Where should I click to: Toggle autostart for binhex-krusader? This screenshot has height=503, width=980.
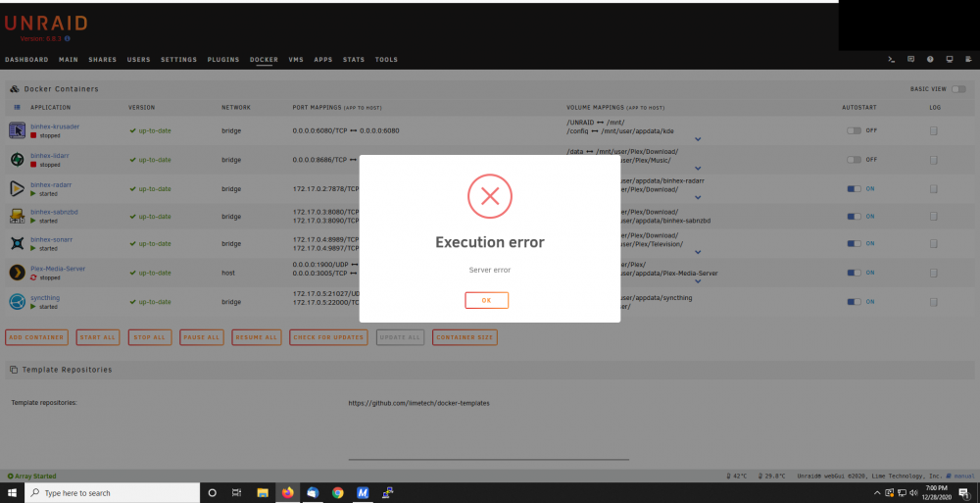click(854, 130)
